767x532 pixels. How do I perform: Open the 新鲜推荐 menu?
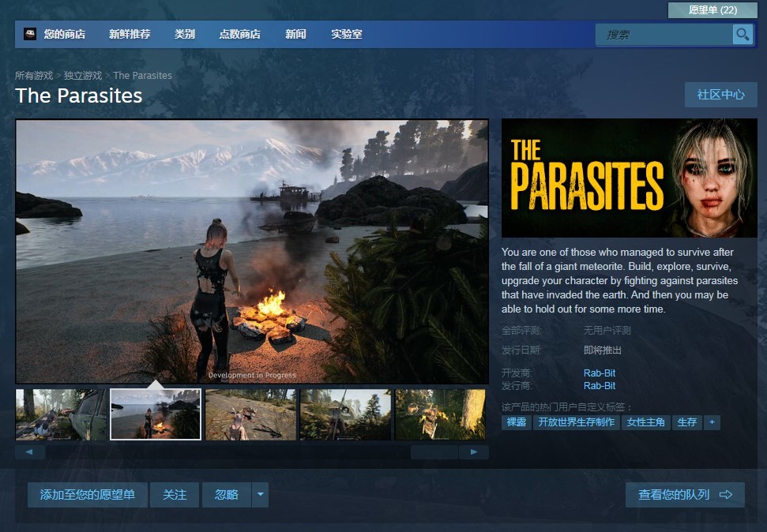pos(130,34)
